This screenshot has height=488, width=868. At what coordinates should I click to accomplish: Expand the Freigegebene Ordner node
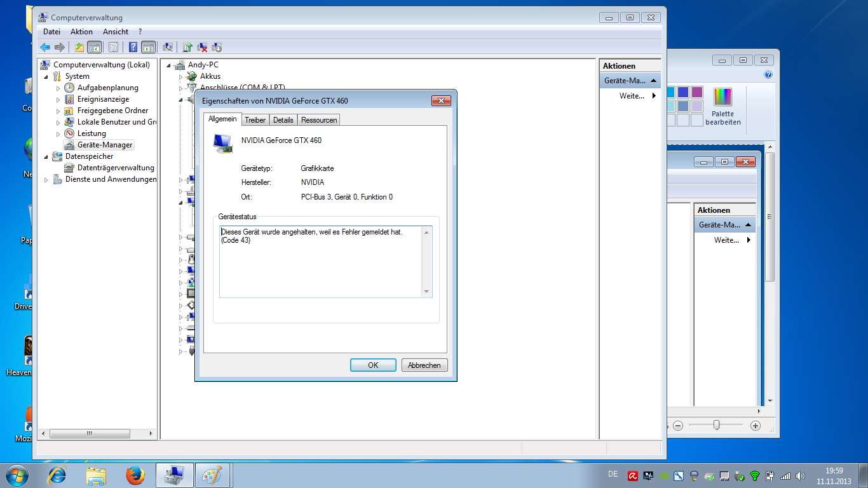coord(58,111)
